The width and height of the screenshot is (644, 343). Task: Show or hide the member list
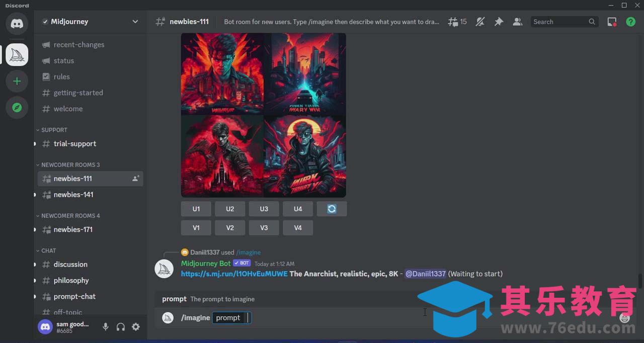pos(517,22)
